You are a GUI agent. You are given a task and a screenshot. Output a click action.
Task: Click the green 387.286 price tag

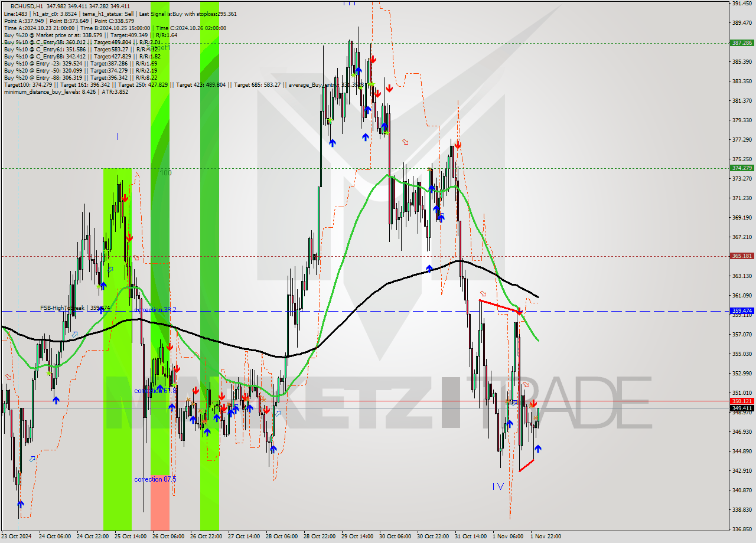coord(742,43)
